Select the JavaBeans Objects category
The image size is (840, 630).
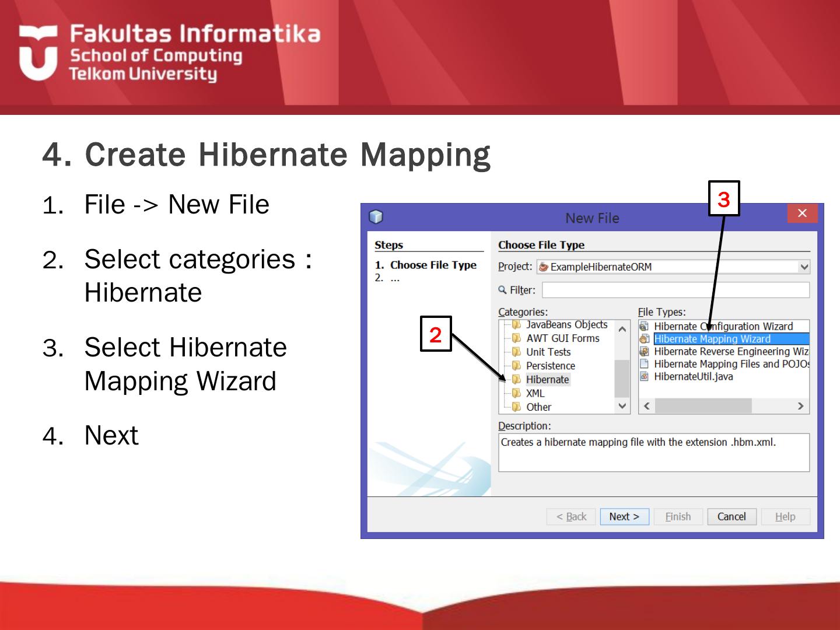click(x=566, y=324)
